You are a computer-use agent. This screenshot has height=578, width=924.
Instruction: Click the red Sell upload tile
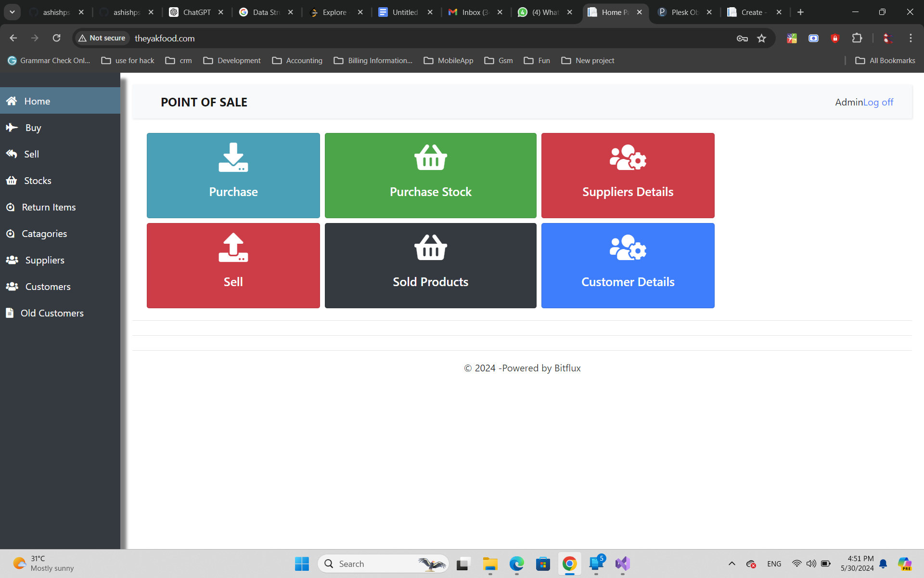[x=233, y=265]
